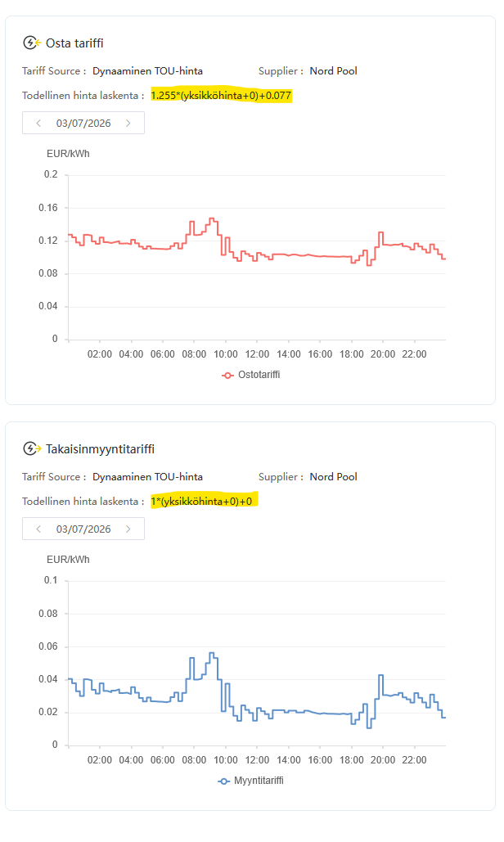This screenshot has width=504, height=842.
Task: Go to next day in Osta tariffi
Action: (x=128, y=123)
